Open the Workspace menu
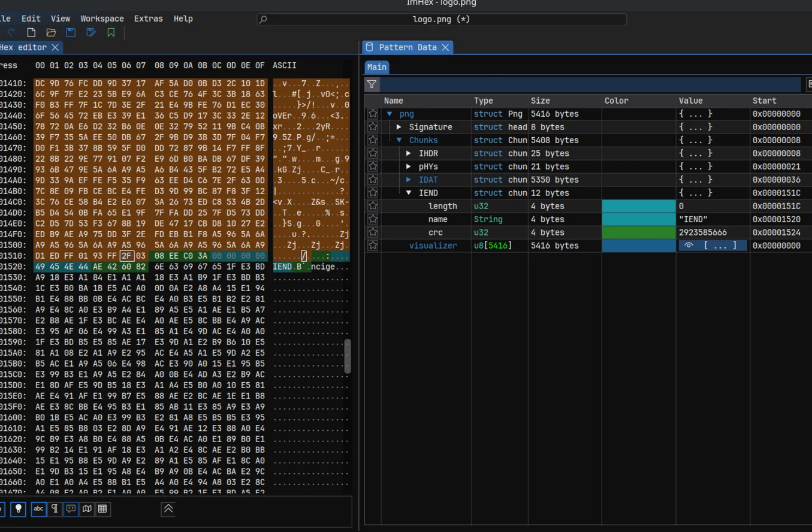This screenshot has height=532, width=812. pos(102,19)
